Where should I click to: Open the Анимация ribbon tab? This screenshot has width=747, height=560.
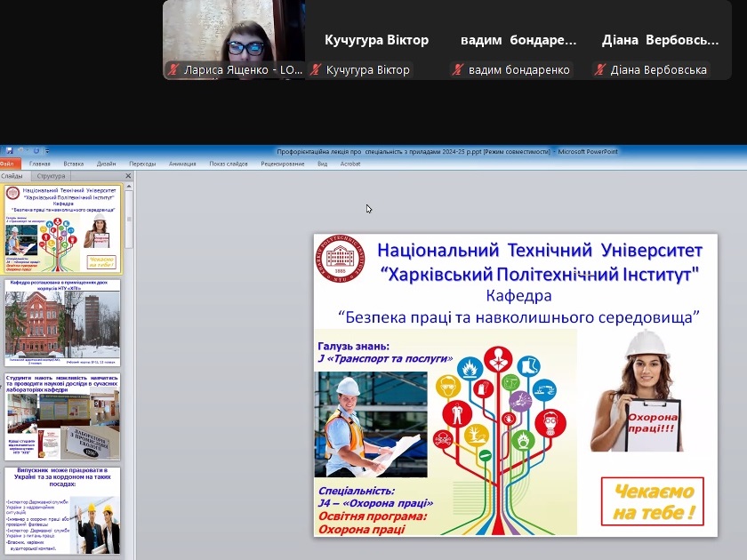click(x=182, y=164)
